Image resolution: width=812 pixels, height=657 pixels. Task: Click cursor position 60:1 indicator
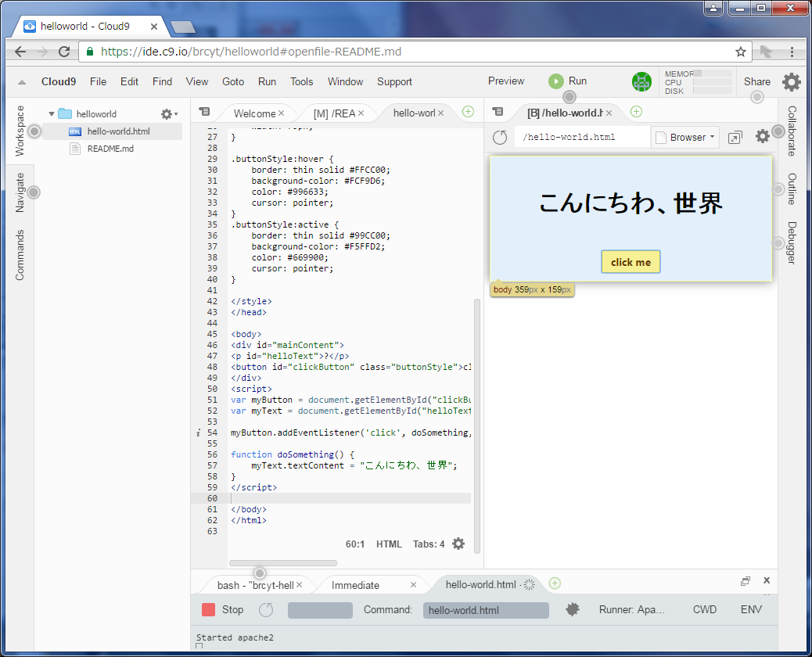(x=354, y=544)
